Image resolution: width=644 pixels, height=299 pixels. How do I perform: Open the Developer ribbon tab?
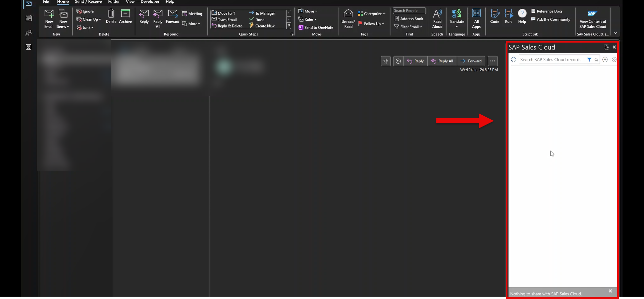150,2
